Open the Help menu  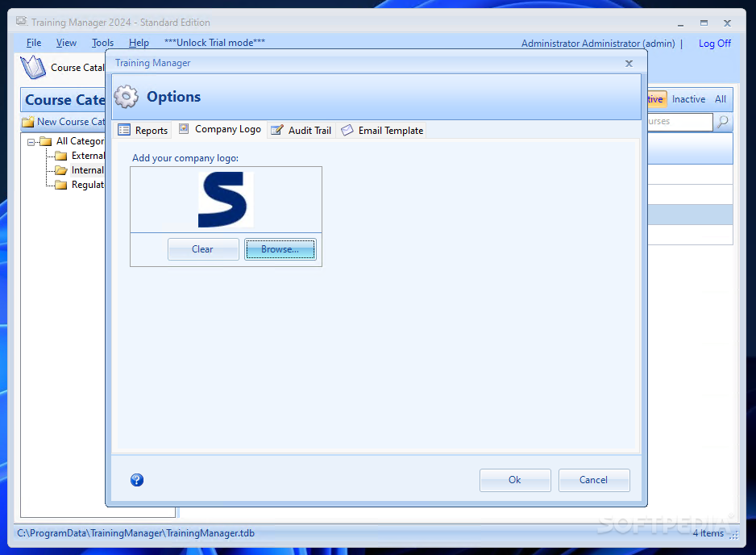139,43
